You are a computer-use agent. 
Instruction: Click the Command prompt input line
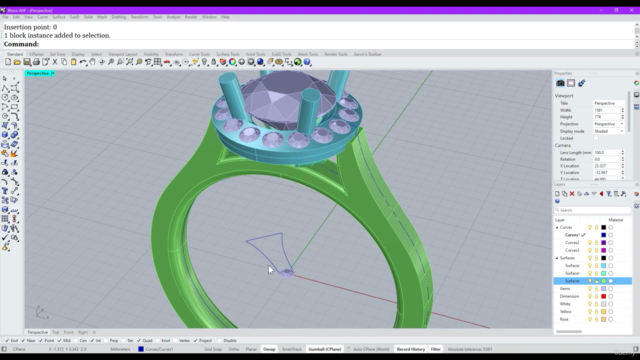point(318,44)
